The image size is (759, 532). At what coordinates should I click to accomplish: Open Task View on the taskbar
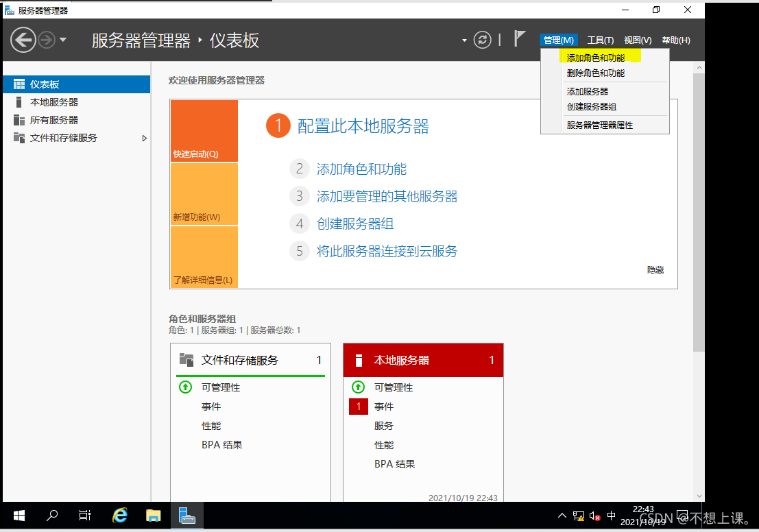85,516
